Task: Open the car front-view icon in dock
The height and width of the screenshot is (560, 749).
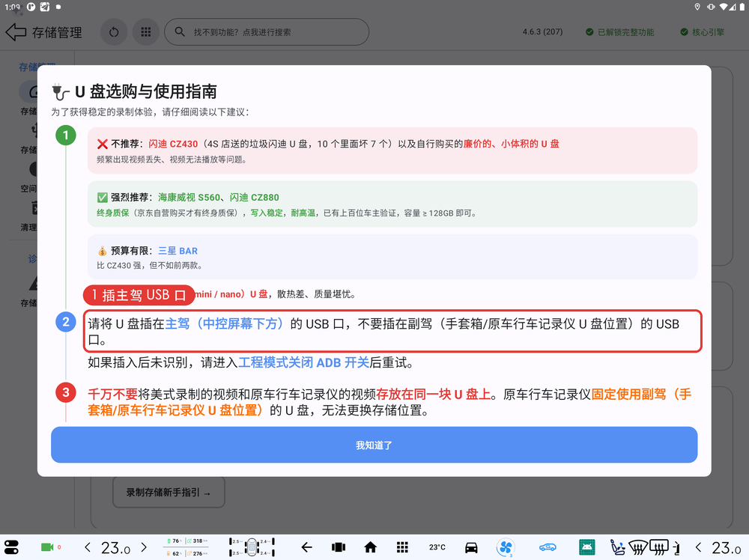Action: pyautogui.click(x=471, y=547)
